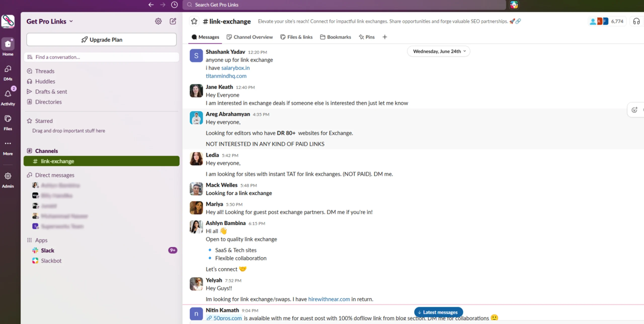Viewport: 644px width, 324px height.
Task: Open the salarybox.in link
Action: [x=235, y=68]
